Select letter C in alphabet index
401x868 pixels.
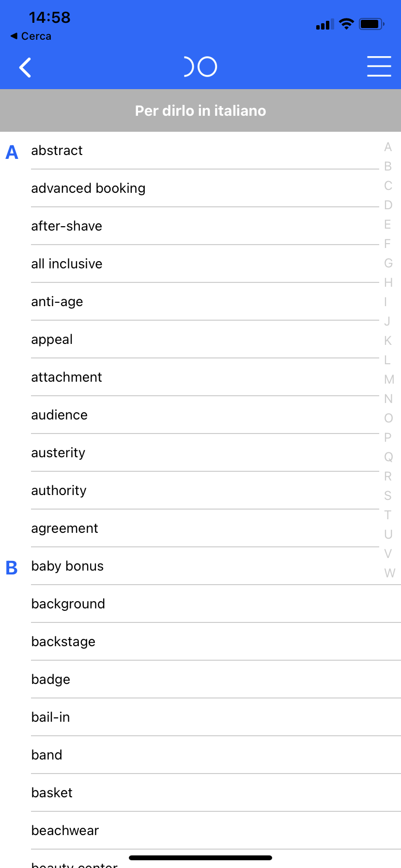pos(388,186)
